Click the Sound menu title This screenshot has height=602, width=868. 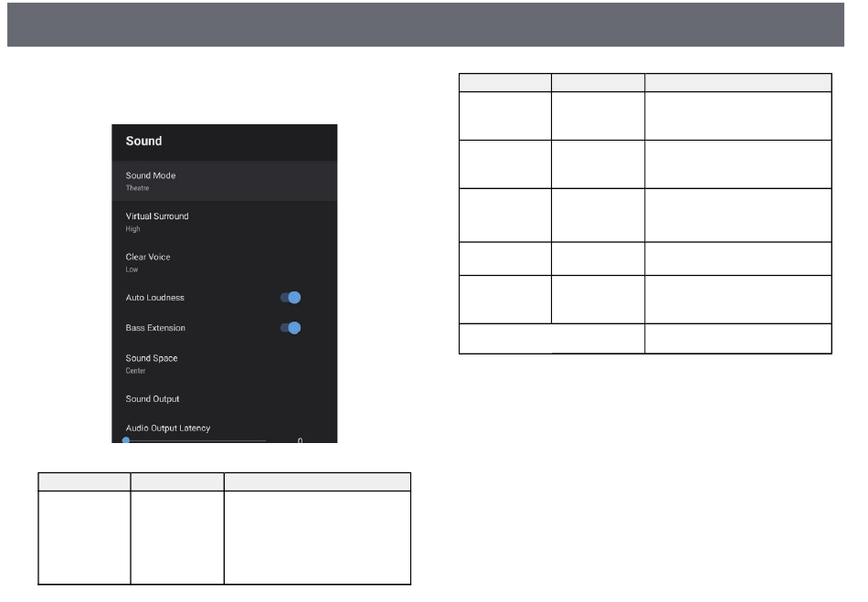(x=144, y=141)
